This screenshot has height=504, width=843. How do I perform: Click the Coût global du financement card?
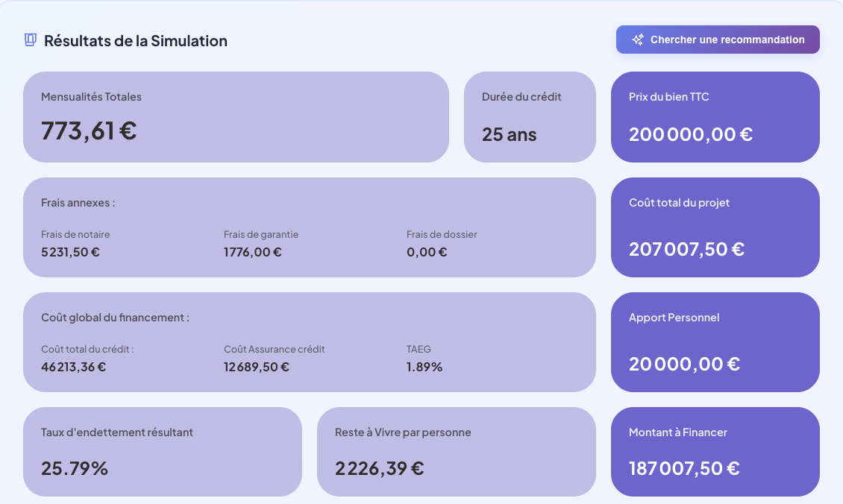(x=310, y=342)
